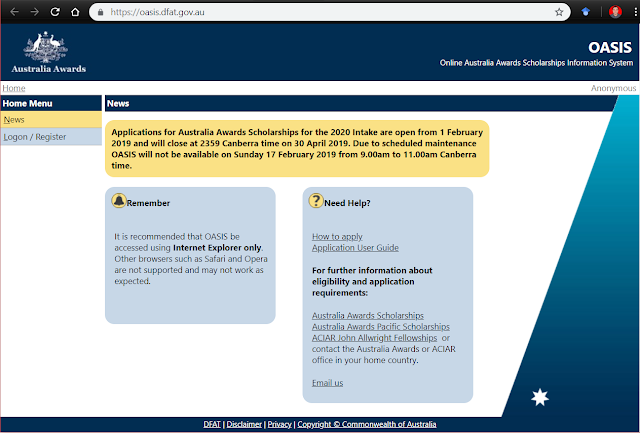Open the How to apply link
The width and height of the screenshot is (640, 433).
click(x=337, y=237)
